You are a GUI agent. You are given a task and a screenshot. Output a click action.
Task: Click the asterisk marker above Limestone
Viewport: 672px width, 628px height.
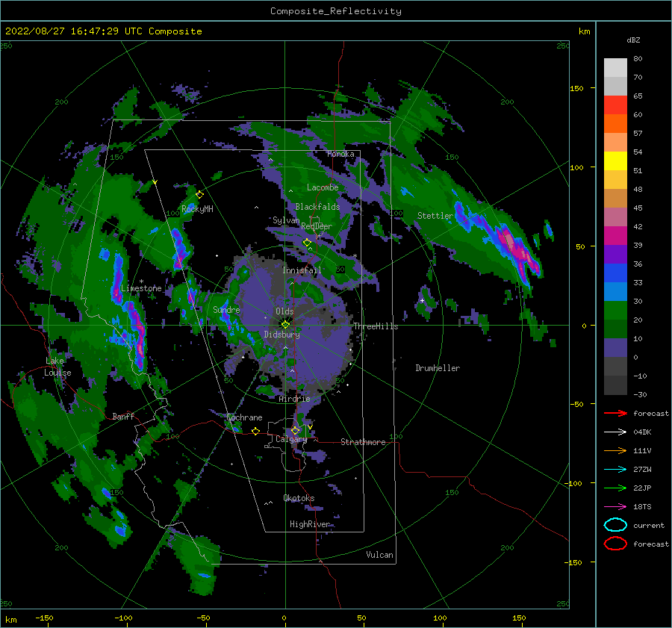(x=141, y=282)
